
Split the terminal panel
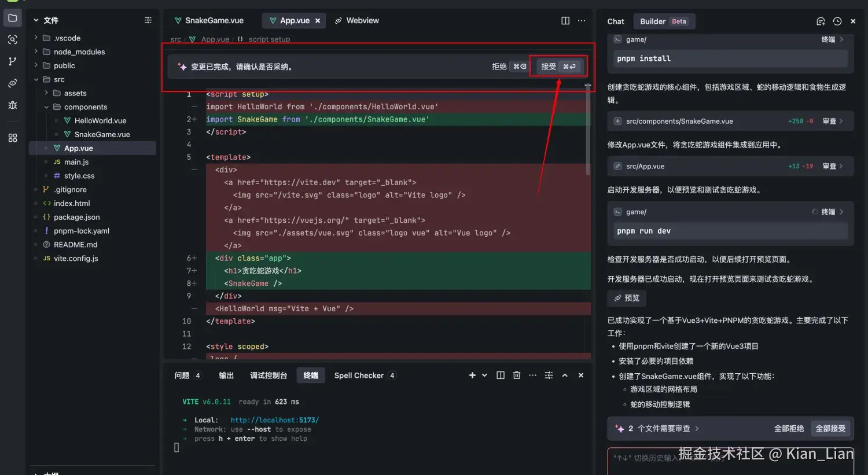pos(501,375)
